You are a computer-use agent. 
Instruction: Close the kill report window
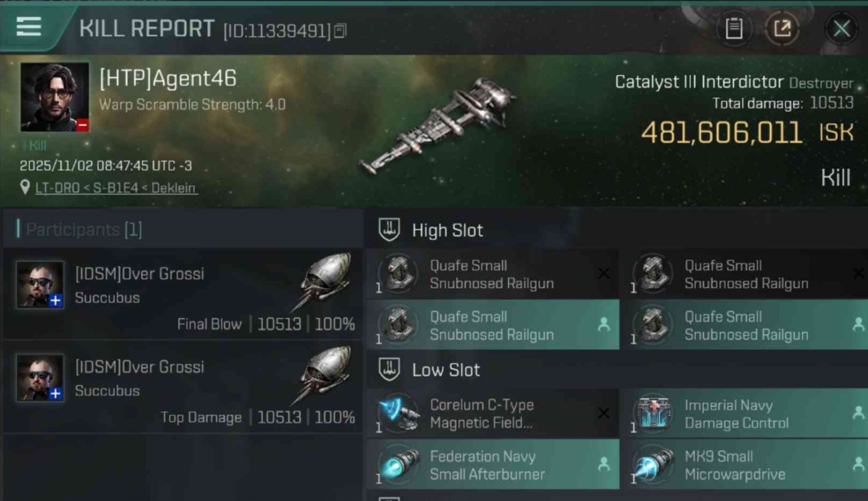[x=841, y=29]
